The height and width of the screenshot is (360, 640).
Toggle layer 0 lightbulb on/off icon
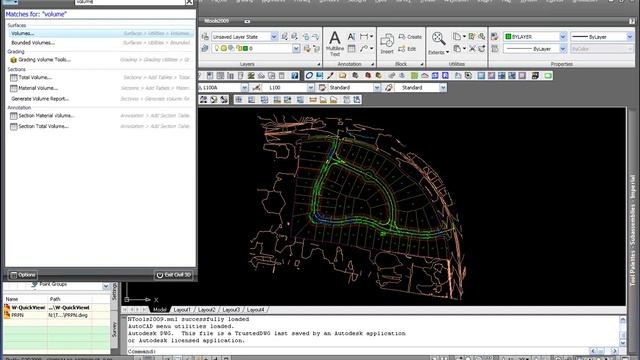click(x=217, y=49)
